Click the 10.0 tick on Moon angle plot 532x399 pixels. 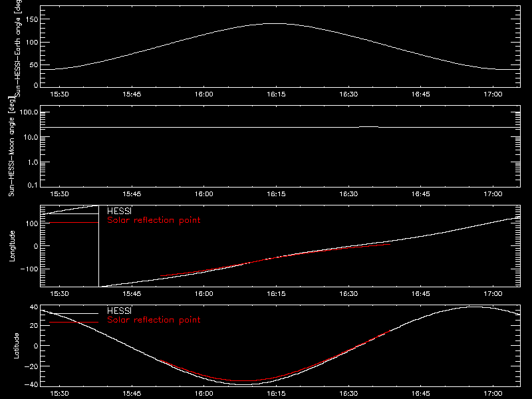click(x=31, y=137)
